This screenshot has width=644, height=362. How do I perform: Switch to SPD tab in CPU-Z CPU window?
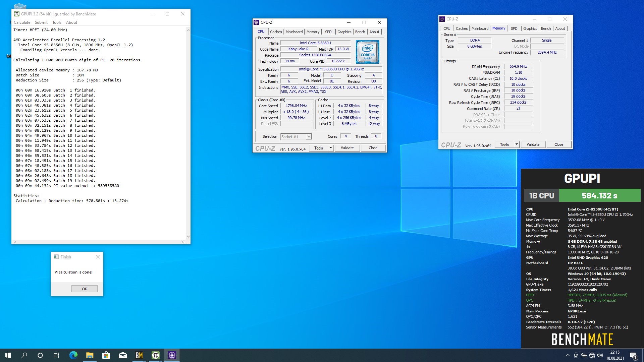click(x=328, y=32)
